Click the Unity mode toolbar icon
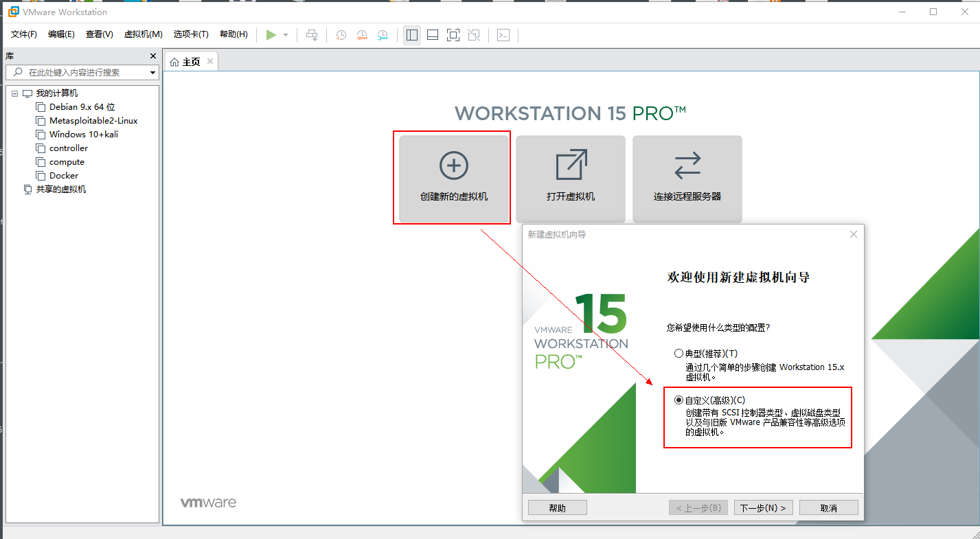 pyautogui.click(x=474, y=35)
